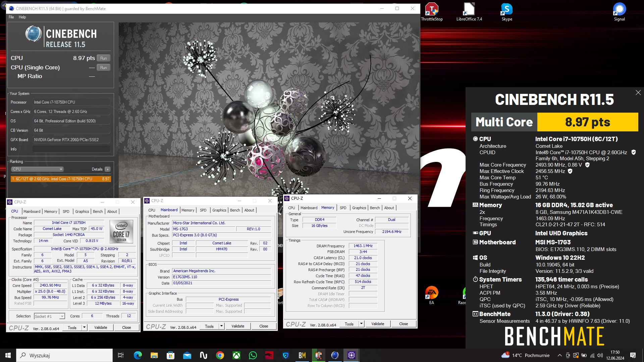Launch Google Chrome from the taskbar
The image size is (644, 362).
coord(220,355)
